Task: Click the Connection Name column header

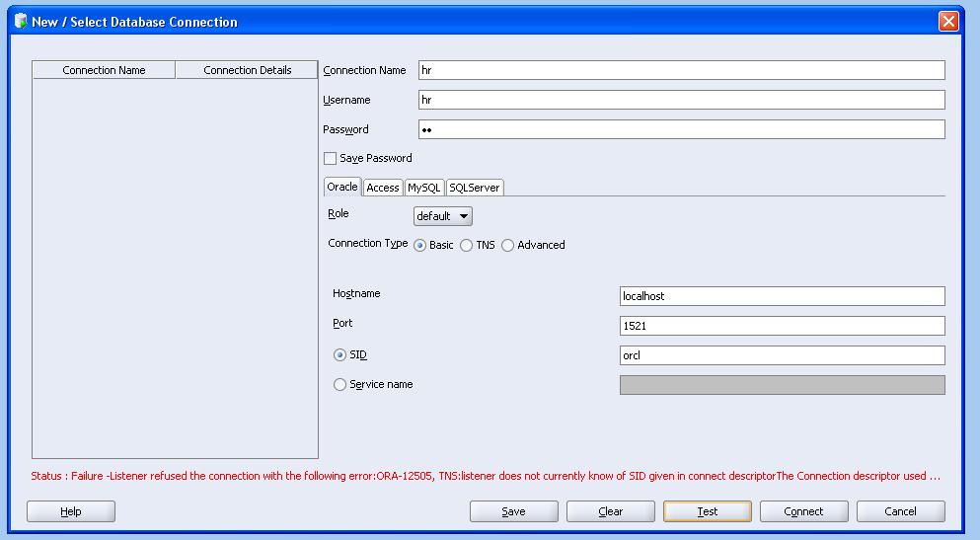Action: pos(104,70)
